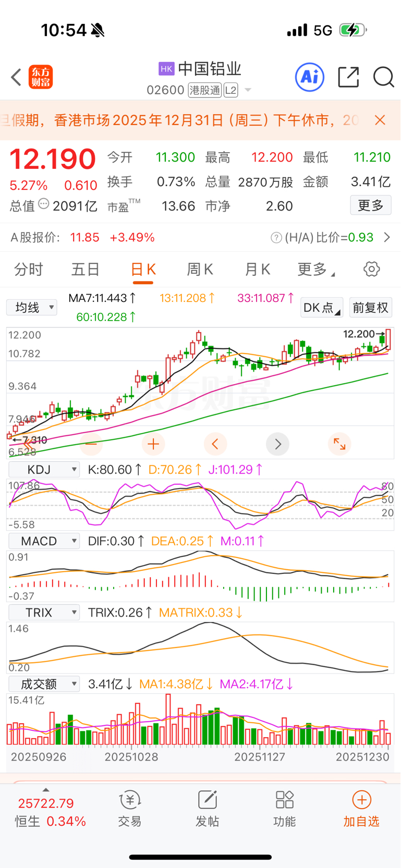Viewport: 401px width, 868px height.
Task: Open the chart settings gear icon
Action: point(371,269)
